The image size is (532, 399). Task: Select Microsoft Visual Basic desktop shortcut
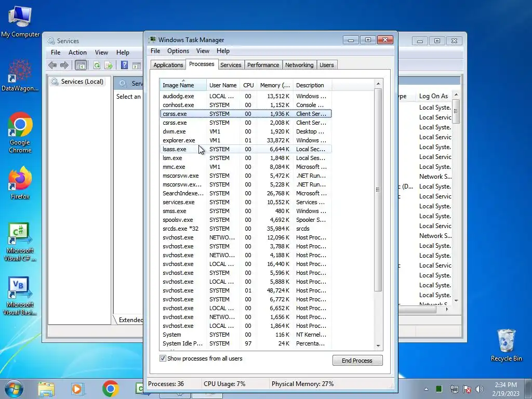point(20,296)
